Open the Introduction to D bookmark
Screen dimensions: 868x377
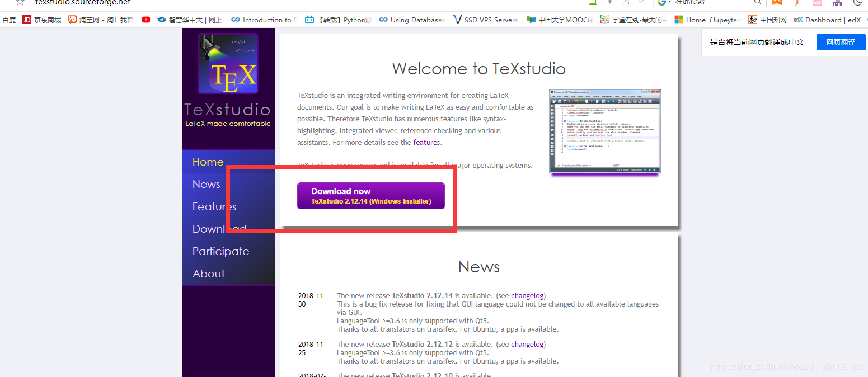coord(265,20)
